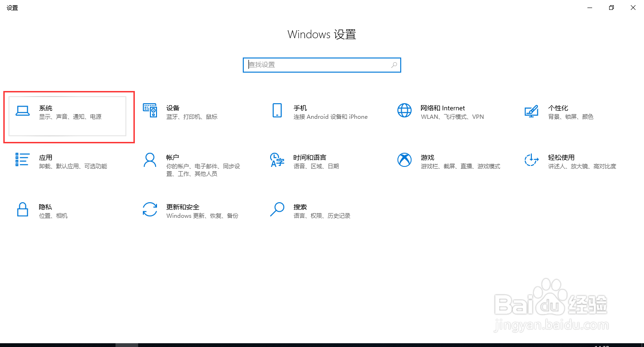Open the 时间和语言 icon
The image size is (644, 347).
click(x=277, y=160)
